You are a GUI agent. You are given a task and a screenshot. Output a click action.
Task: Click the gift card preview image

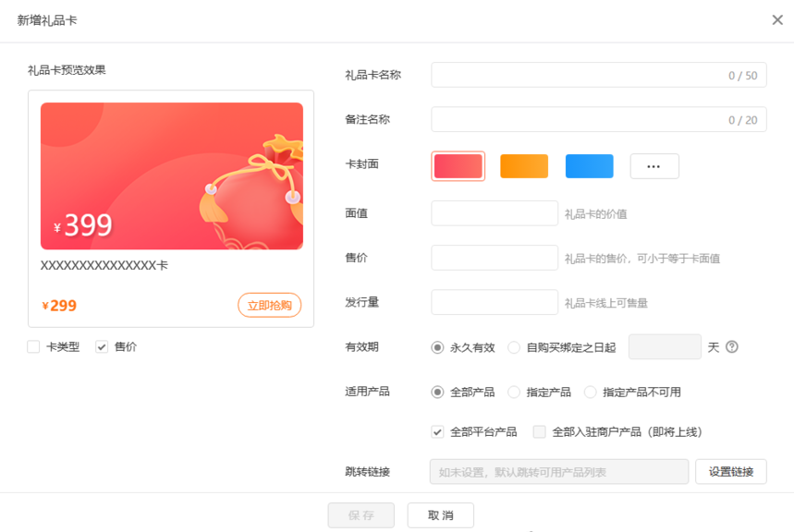click(x=172, y=175)
